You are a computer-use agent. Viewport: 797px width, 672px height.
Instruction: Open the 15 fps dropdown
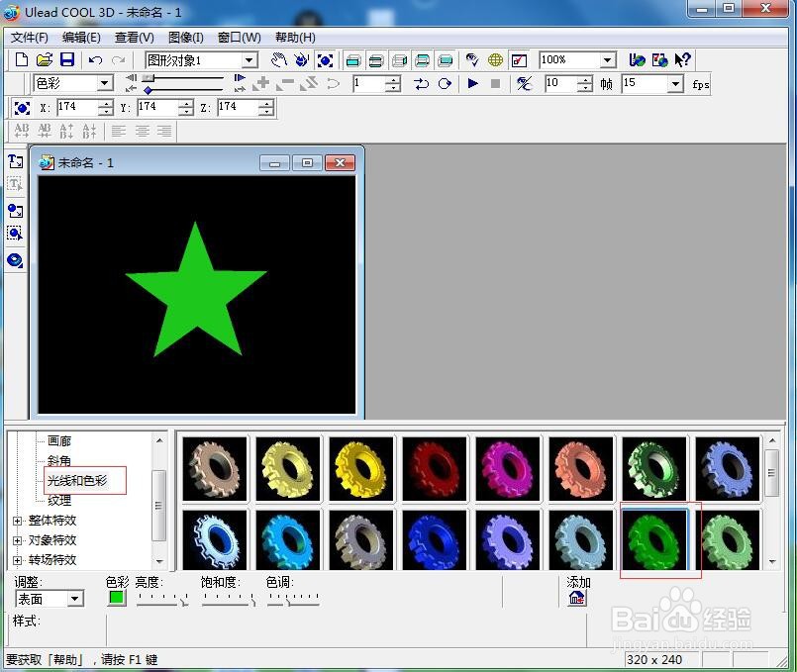coord(675,83)
